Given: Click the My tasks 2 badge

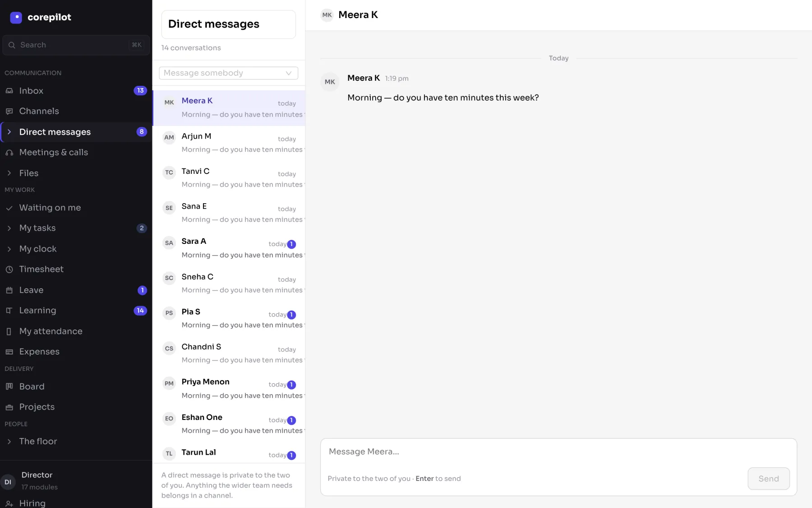Looking at the screenshot, I should (x=142, y=228).
